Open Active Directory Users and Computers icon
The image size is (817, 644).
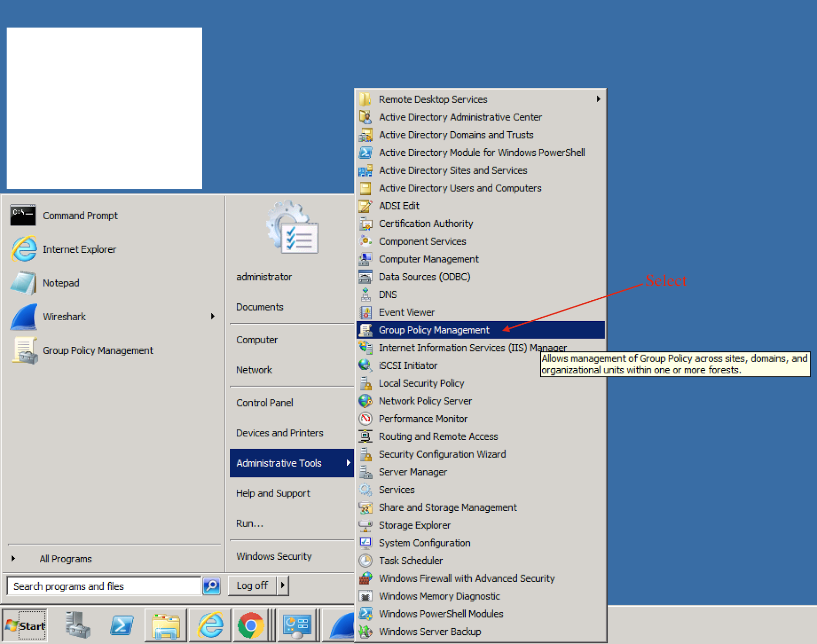366,188
